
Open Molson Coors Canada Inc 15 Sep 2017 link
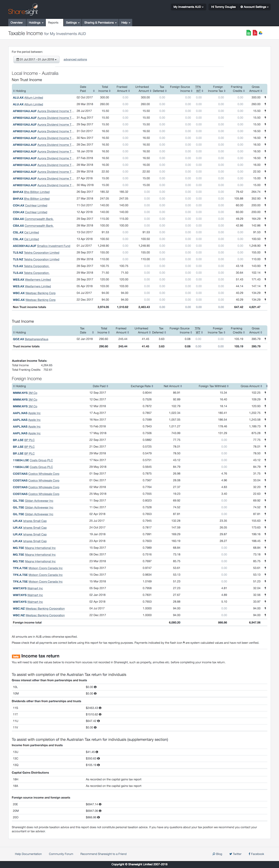(x=46, y=568)
